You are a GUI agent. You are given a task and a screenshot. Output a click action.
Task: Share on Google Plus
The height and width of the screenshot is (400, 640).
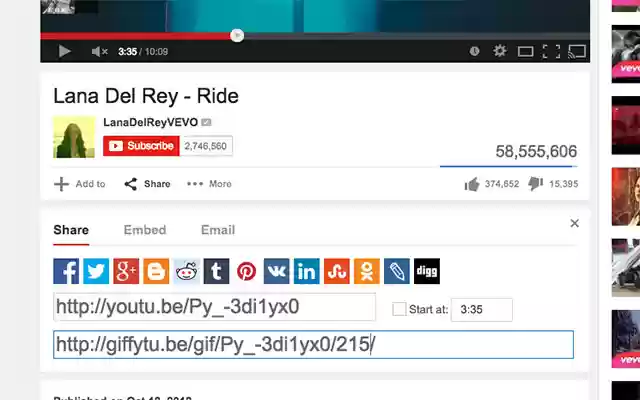click(x=126, y=271)
